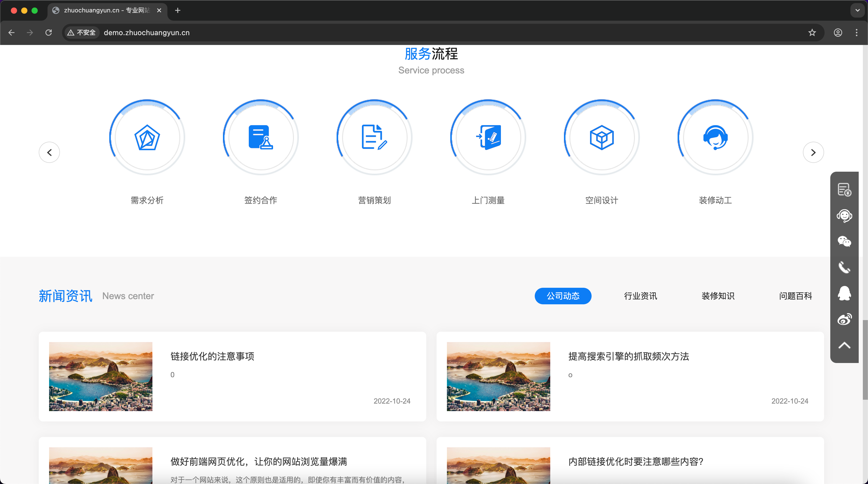Open the quote form icon in side floating bar
868x484 pixels.
[x=844, y=190]
